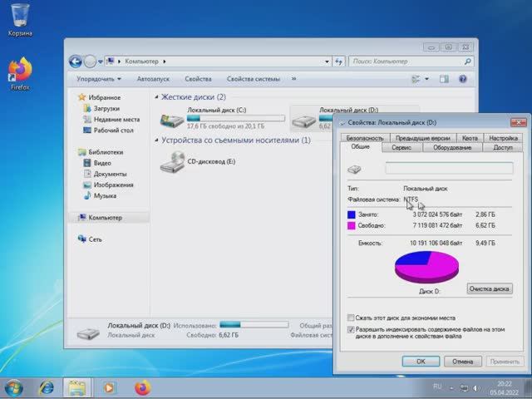Screen dimensions: 532x399
Task: Go back in Explorer navigation
Action: tap(76, 62)
